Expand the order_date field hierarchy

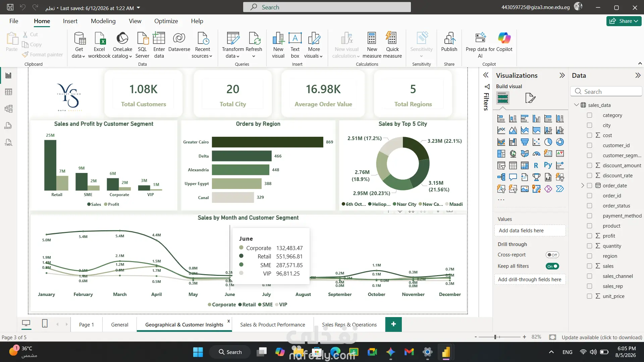point(583,185)
